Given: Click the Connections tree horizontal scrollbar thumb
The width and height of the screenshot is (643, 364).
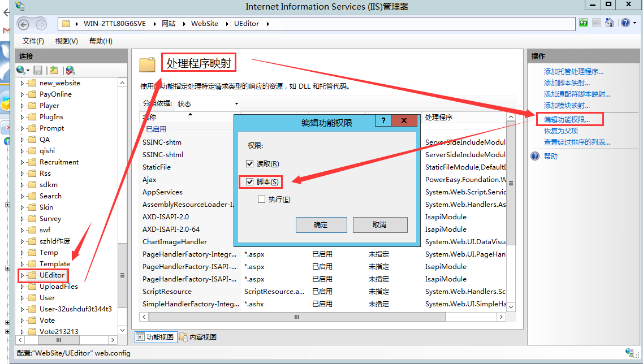Looking at the screenshot, I should [59, 340].
